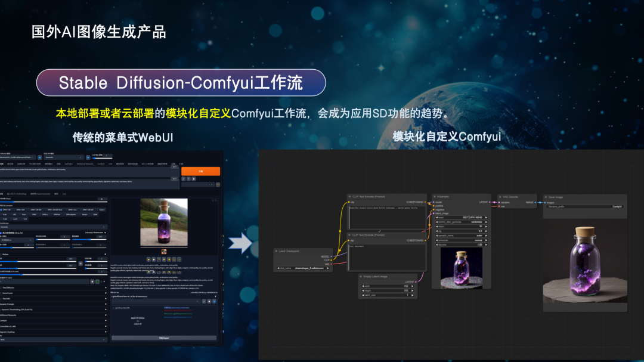
Task: Click the VAE output port on Load Checkpoint
Action: point(331,264)
